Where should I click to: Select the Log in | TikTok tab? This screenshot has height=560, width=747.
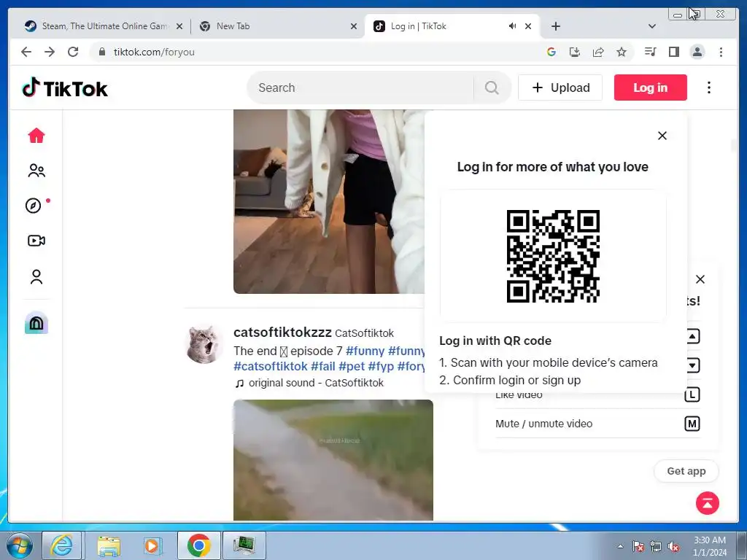coord(452,26)
